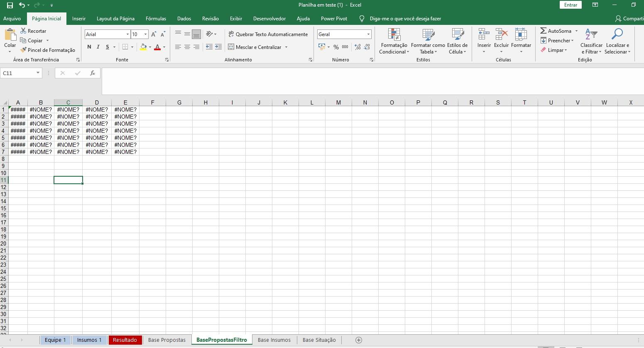Open text orientation options
The image size is (644, 348).
211,34
